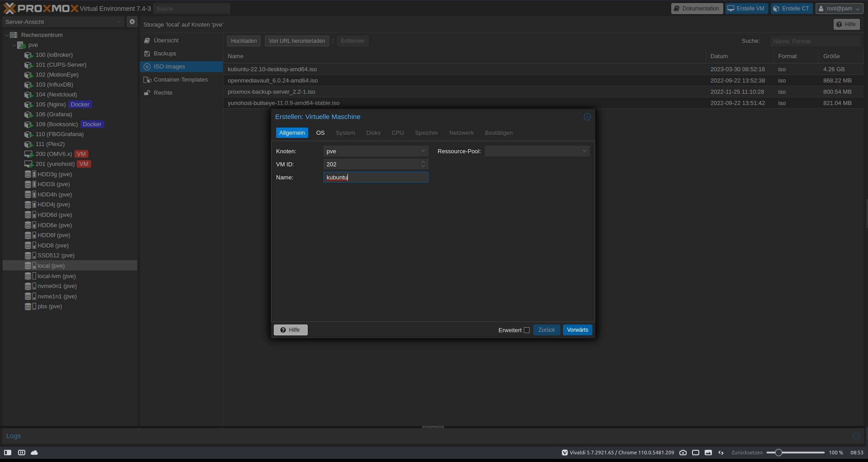The width and height of the screenshot is (868, 462).
Task: Open the Container-Templates section
Action: coord(181,80)
